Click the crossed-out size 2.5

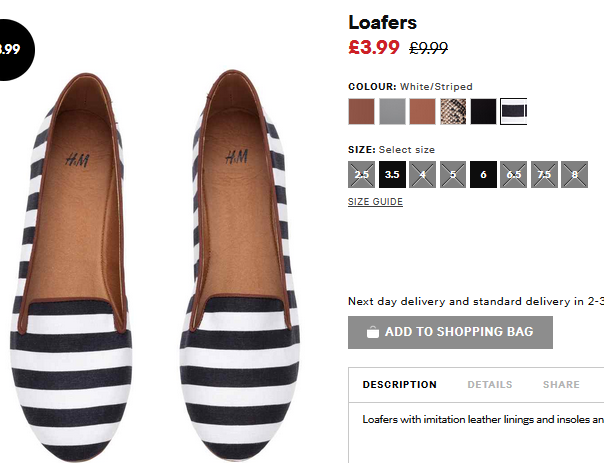361,174
